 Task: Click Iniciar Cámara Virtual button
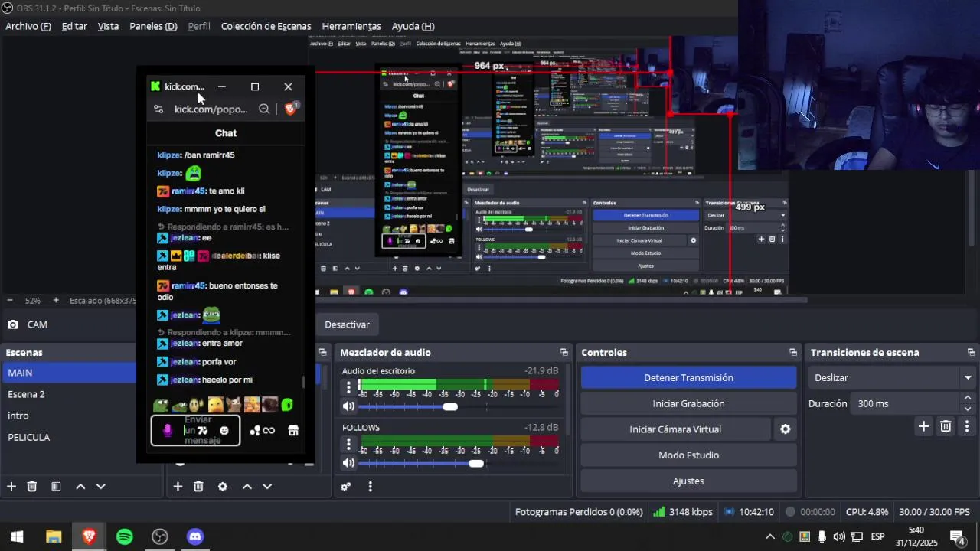pos(675,429)
